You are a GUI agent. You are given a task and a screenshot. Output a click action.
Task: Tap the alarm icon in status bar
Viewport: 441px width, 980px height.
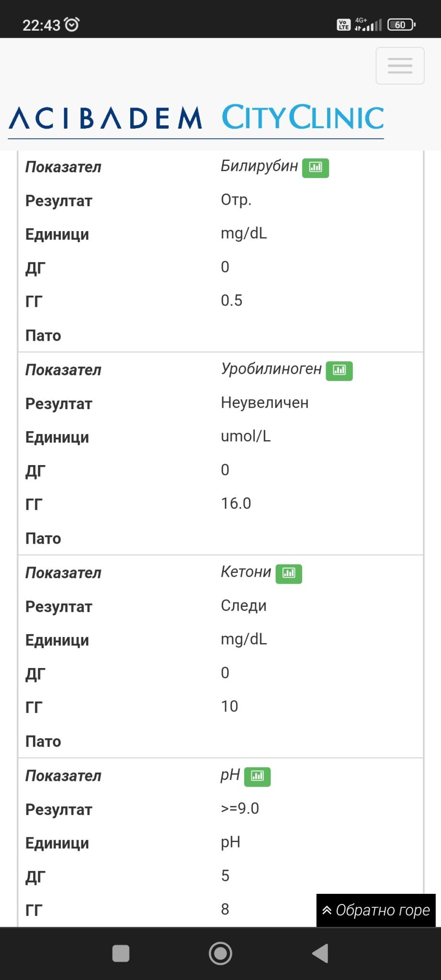[72, 24]
